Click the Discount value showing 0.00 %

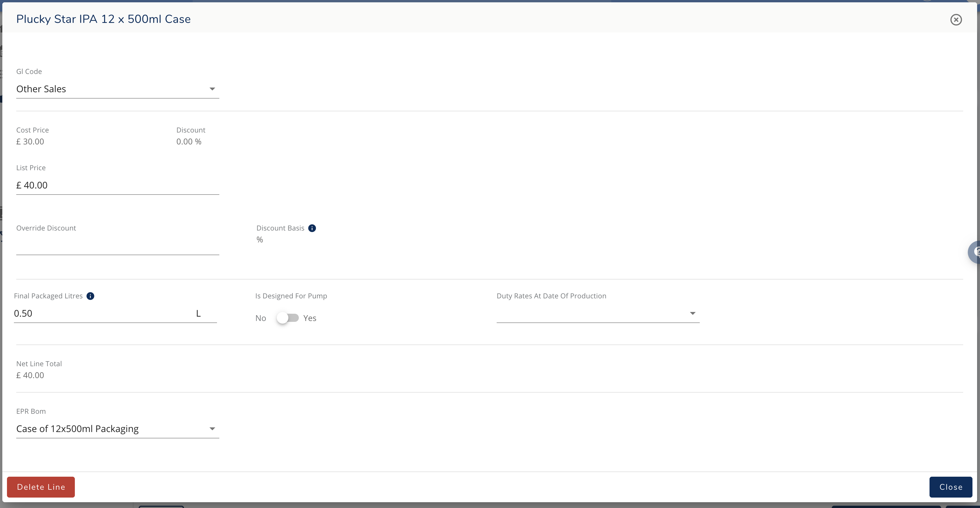coord(189,141)
